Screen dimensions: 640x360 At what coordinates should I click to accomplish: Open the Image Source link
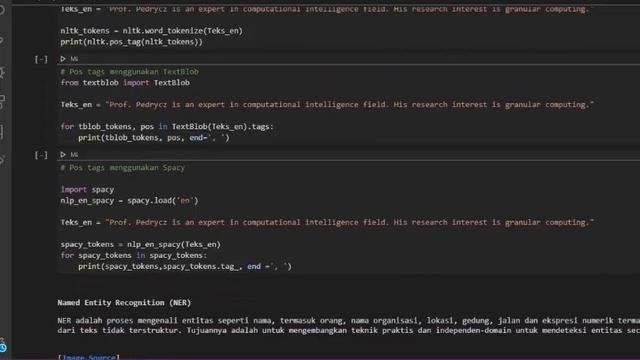tap(89, 357)
